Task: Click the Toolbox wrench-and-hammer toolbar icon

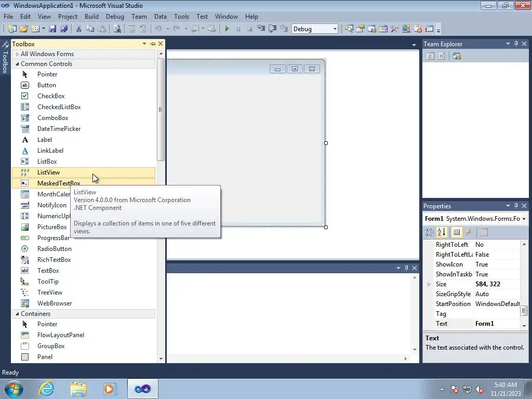Action: pos(395,29)
